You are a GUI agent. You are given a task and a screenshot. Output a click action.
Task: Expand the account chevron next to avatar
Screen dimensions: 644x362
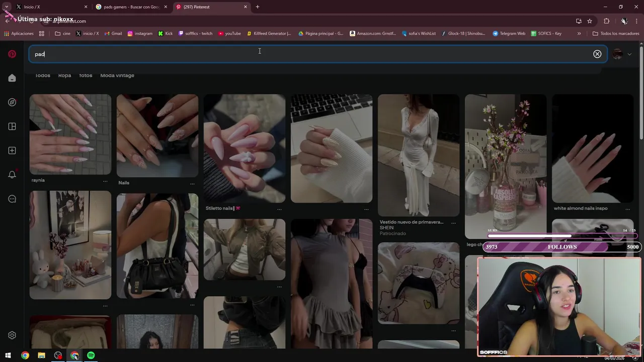point(629,54)
